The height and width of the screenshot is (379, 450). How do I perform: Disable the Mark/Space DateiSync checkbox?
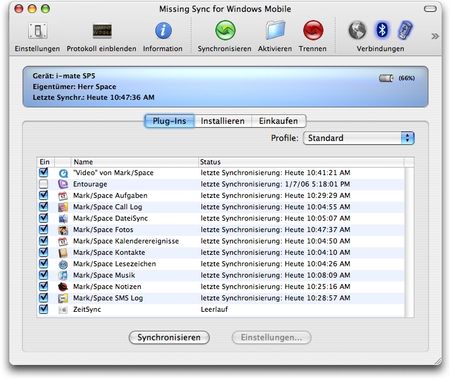pyautogui.click(x=44, y=218)
